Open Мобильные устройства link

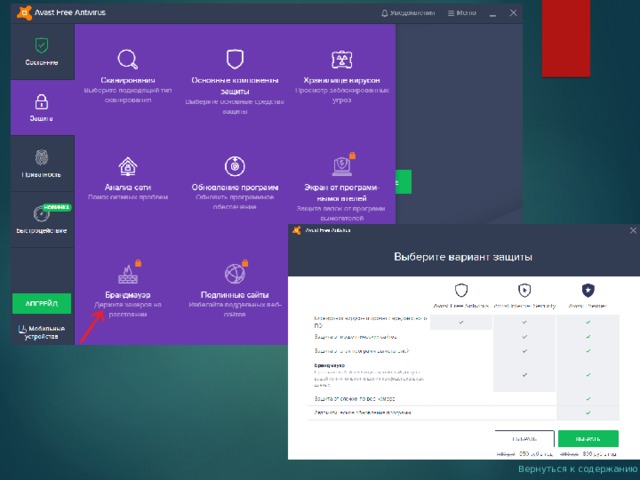click(x=41, y=333)
